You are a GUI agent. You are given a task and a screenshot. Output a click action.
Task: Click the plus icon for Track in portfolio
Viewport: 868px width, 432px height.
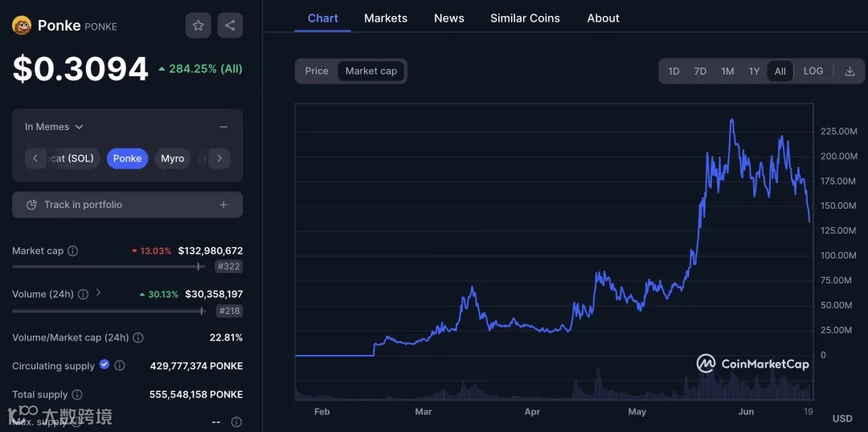pos(223,205)
